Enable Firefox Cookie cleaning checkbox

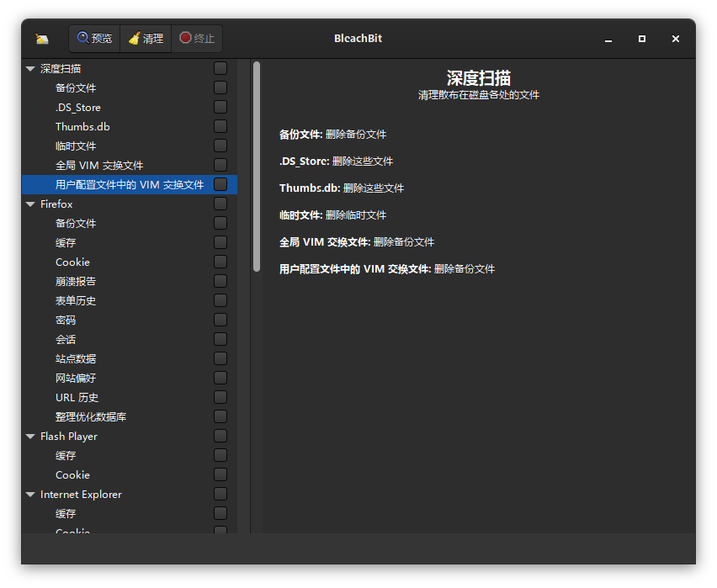pyautogui.click(x=220, y=261)
